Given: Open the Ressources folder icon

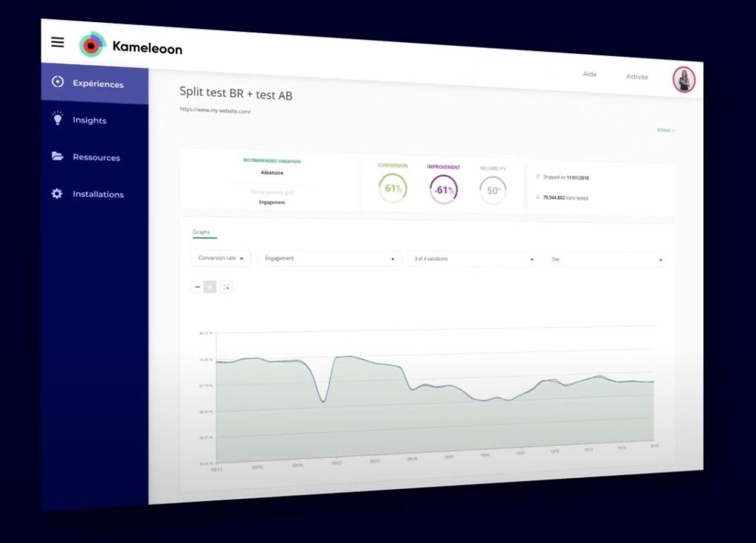Looking at the screenshot, I should point(58,156).
